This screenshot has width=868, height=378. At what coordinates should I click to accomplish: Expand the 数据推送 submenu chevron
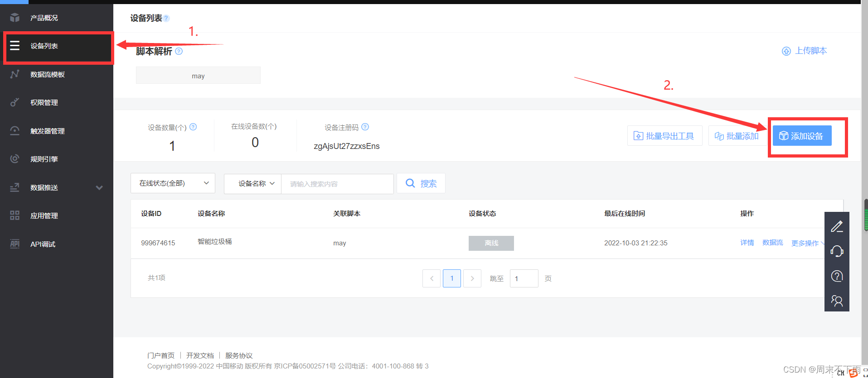click(x=99, y=187)
